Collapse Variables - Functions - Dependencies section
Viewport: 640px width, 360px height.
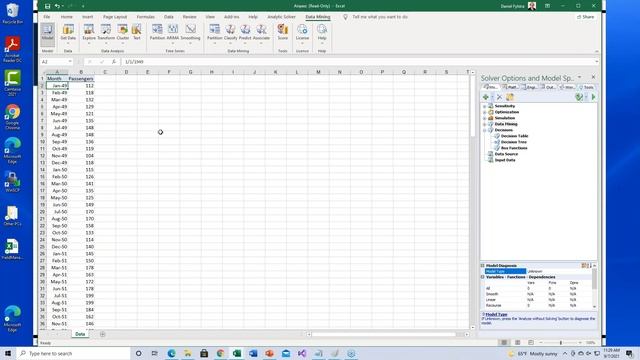pyautogui.click(x=482, y=277)
